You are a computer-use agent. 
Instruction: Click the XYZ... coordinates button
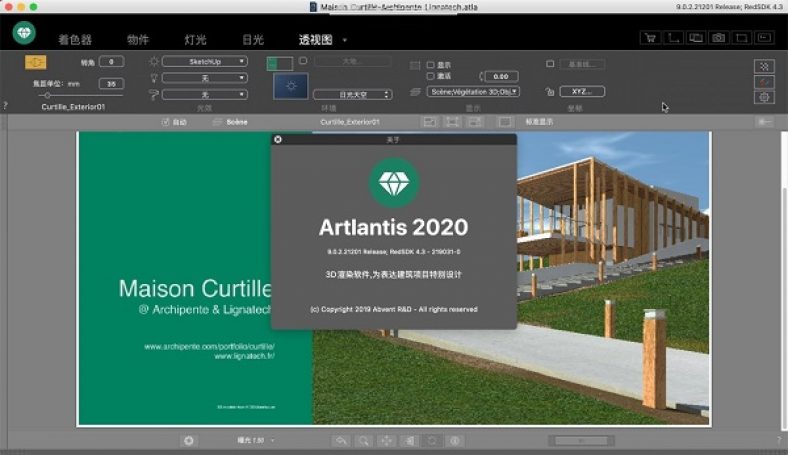581,92
